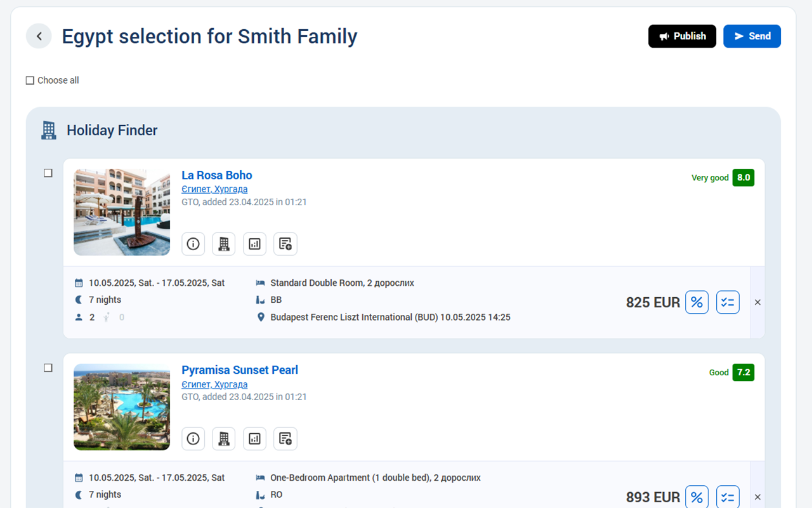Click building icon for La Rosa Boho
Viewport: 812px width, 508px height.
[x=224, y=244]
